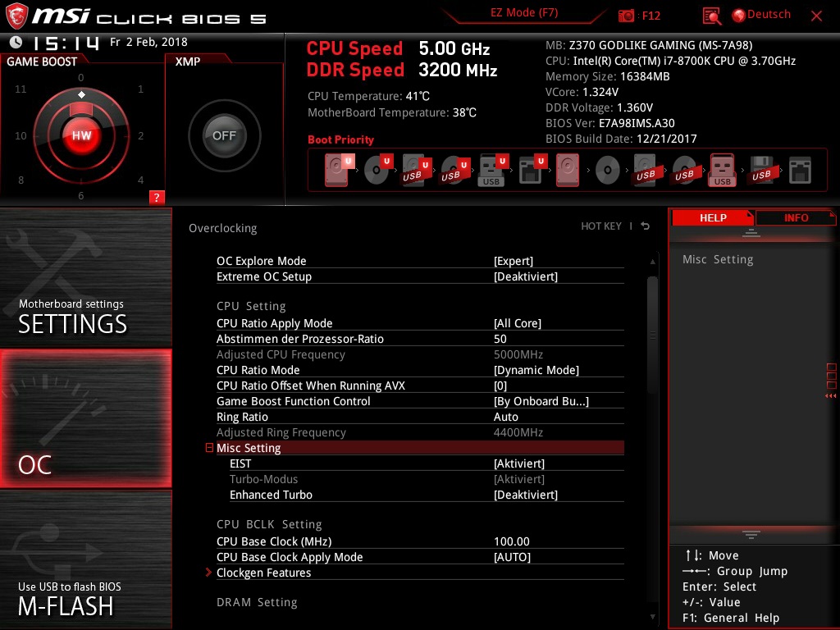
Task: Select the highlighted legacy USB key boot icon
Action: (722, 170)
